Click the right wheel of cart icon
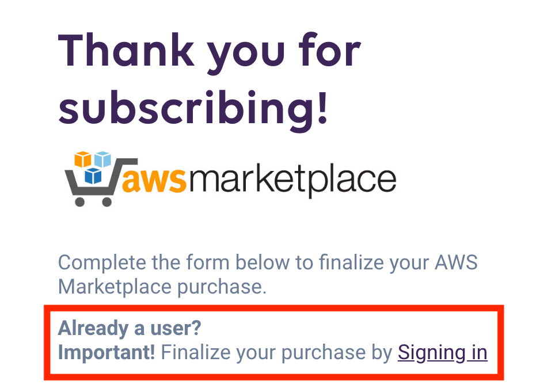559x392 pixels. tap(107, 202)
